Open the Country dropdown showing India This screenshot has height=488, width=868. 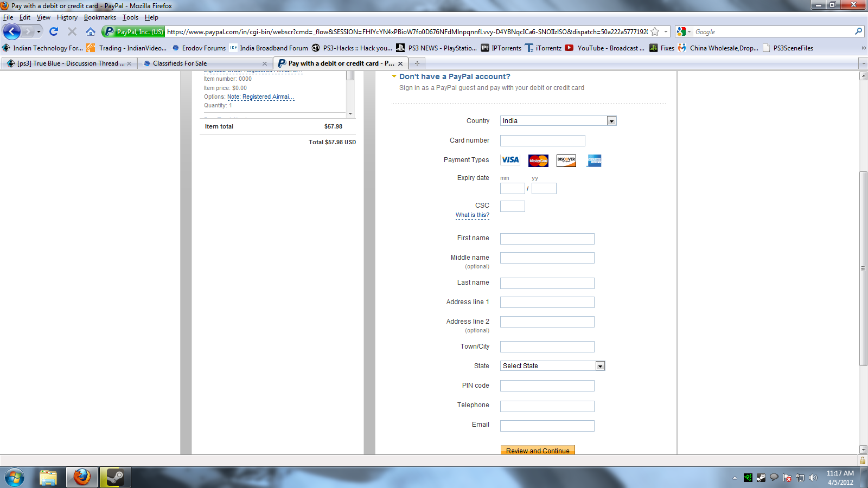[558, 121]
